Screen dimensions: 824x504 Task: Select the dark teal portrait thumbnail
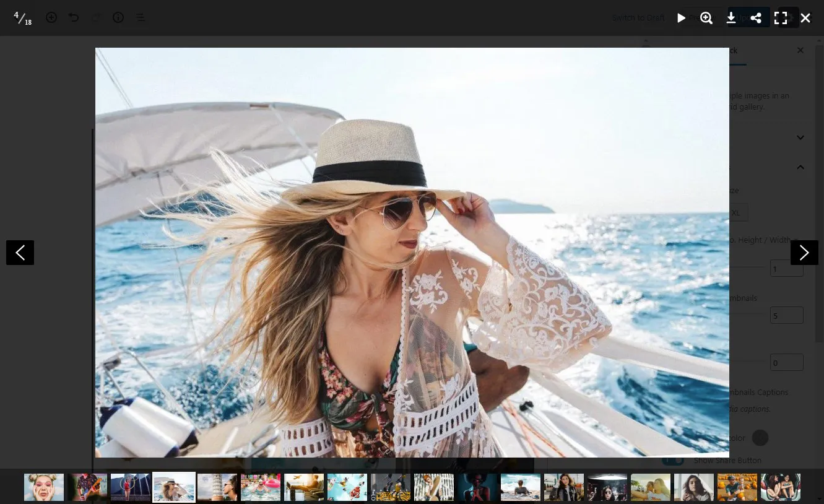coord(477,487)
